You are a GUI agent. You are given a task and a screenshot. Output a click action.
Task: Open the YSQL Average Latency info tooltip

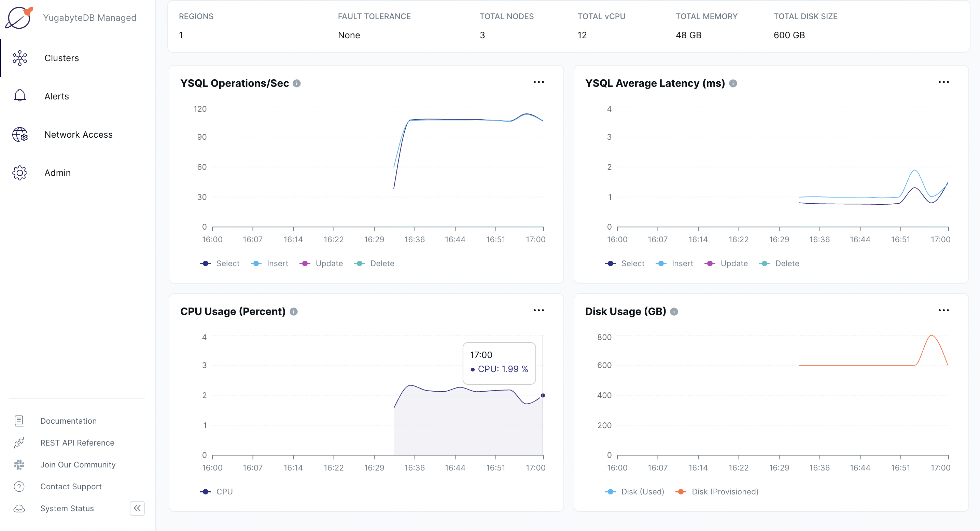click(733, 83)
